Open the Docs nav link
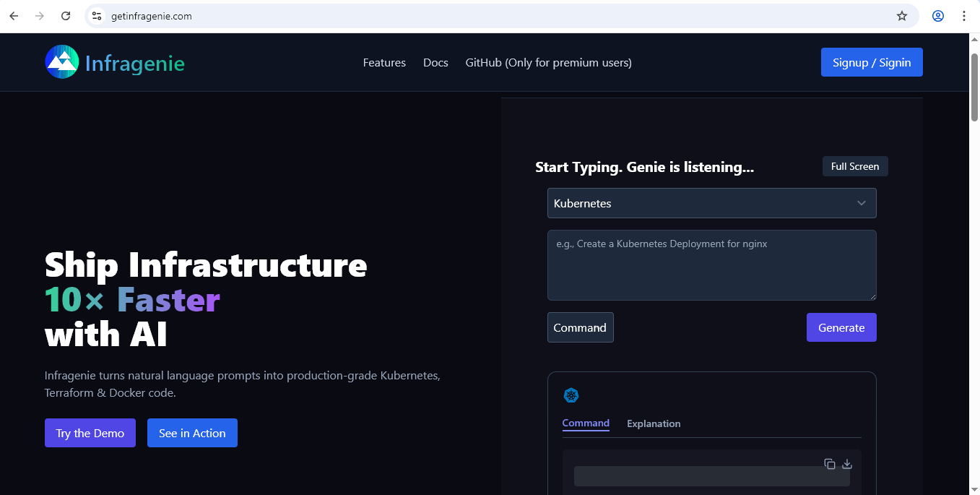Viewport: 980px width, 495px height. pos(435,63)
